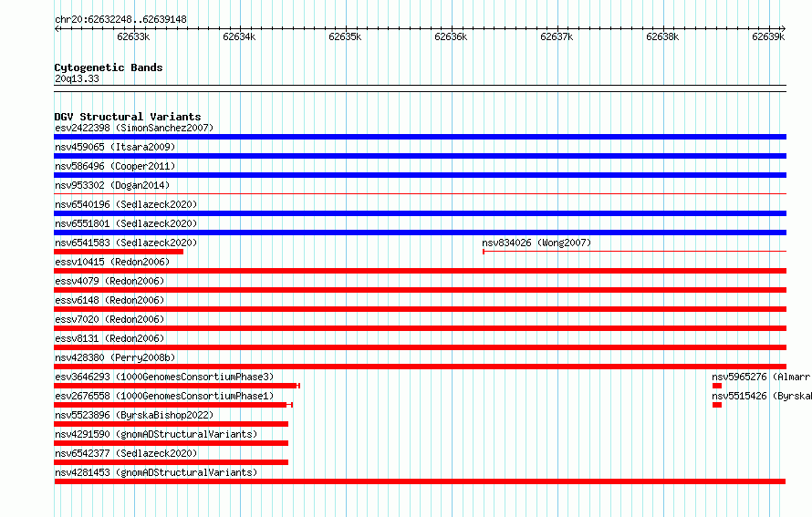Click the essv10415 (Redon2006) label
This screenshot has width=812, height=517.
(112, 262)
